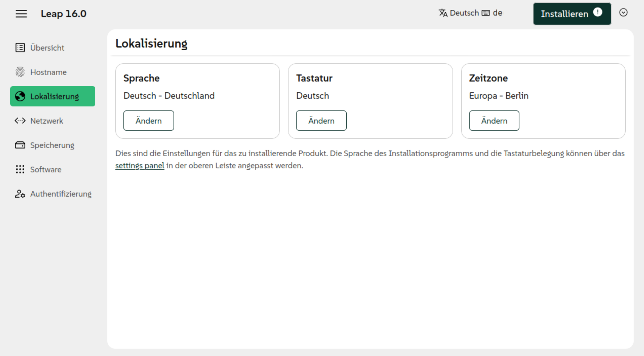Viewport: 644px width, 356px height.
Task: Click the Speicherung drive icon
Action: pyautogui.click(x=20, y=145)
